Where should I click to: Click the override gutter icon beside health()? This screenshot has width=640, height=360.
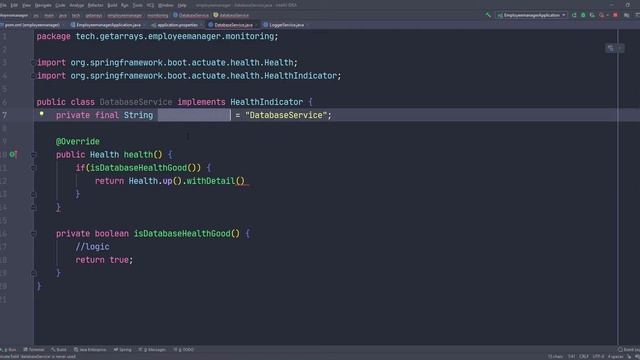tap(13, 154)
